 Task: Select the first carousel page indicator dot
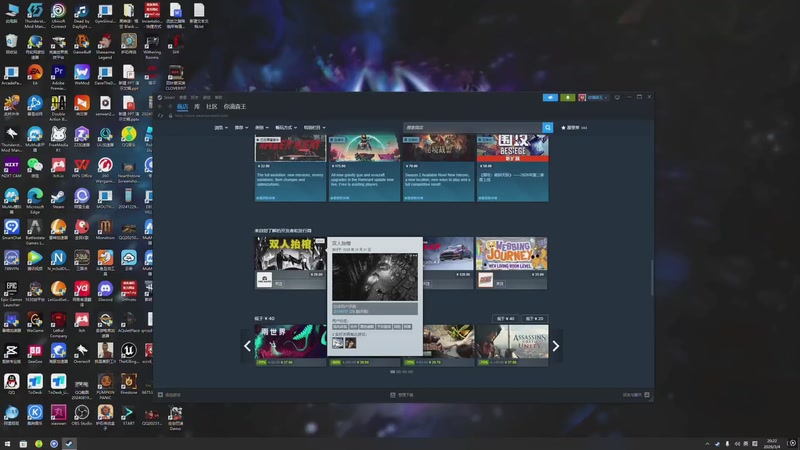coord(392,372)
